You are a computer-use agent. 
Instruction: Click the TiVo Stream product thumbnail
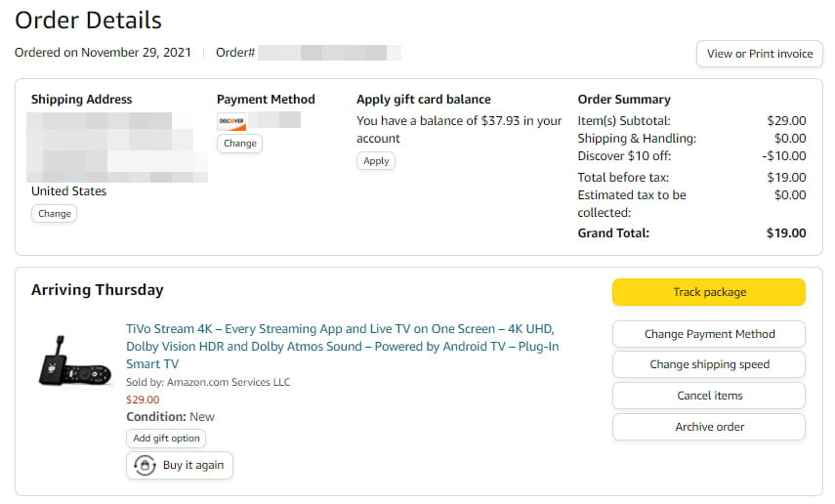coord(74,362)
